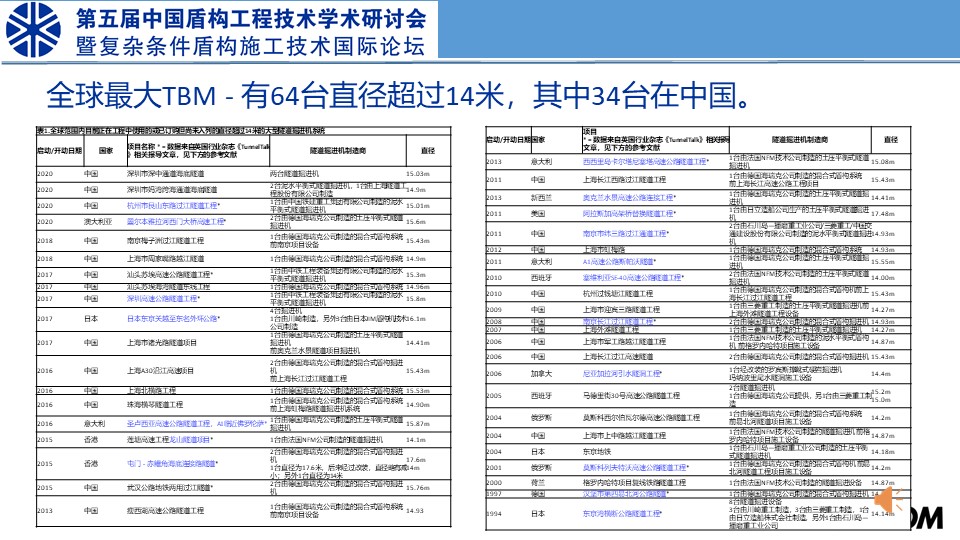Open the 西西里岛卡尔塔尼塞塔高速公路隧道工程 link

point(645,162)
